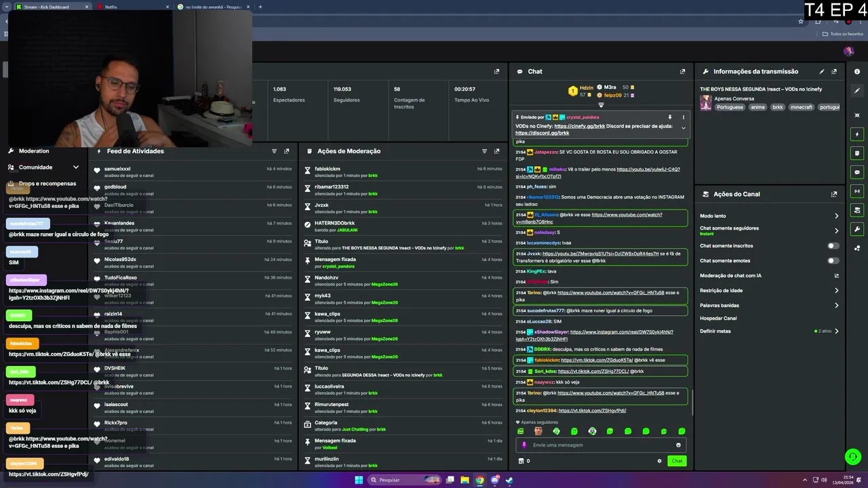This screenshot has height=488, width=868.
Task: Click the info icon in right sidebar
Action: [857, 71]
